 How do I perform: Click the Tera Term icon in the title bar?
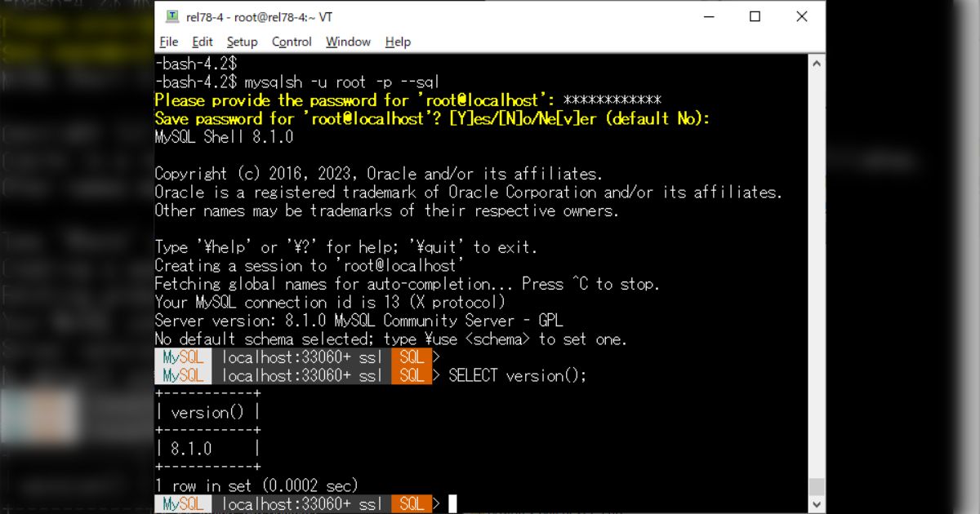click(172, 16)
